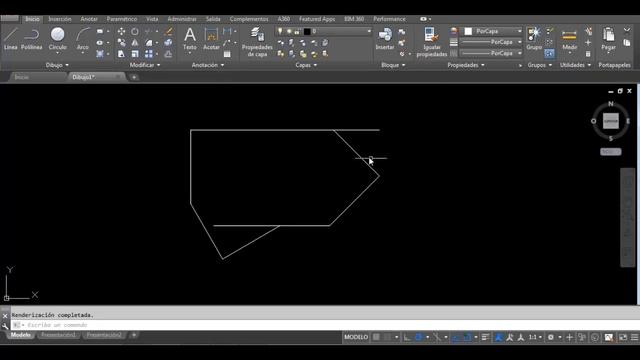Click the black layer color swatch
The height and width of the screenshot is (360, 640).
(x=307, y=31)
